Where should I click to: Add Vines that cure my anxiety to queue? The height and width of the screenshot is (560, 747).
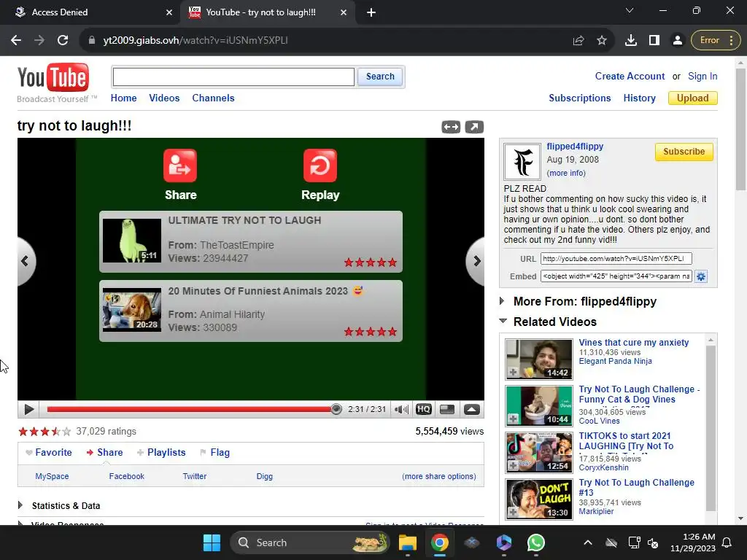pos(513,373)
